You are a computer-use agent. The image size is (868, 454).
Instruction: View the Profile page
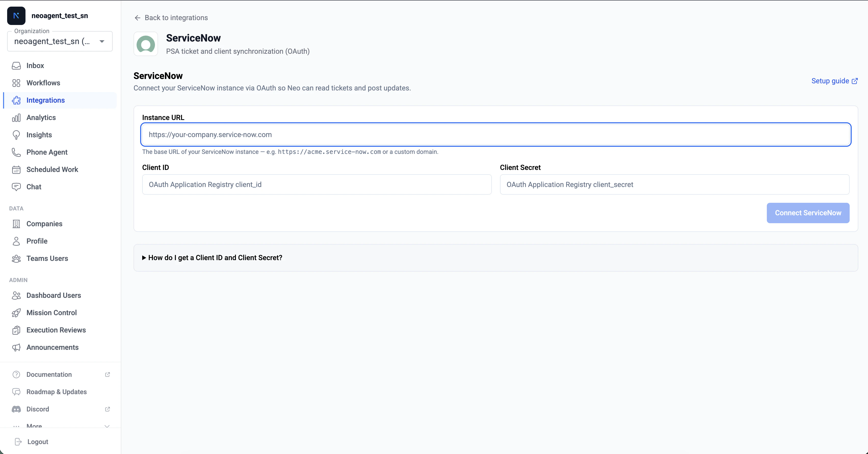tap(60, 241)
